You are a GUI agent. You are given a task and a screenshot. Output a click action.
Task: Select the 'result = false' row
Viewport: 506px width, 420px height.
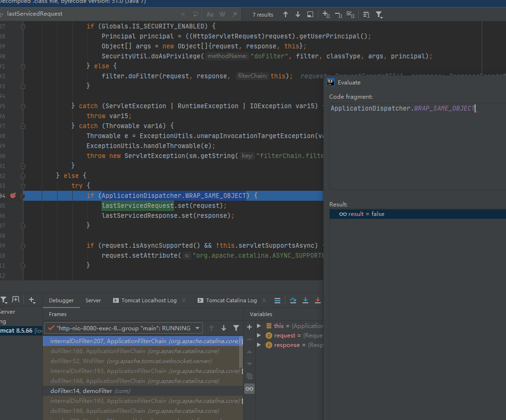pyautogui.click(x=418, y=214)
